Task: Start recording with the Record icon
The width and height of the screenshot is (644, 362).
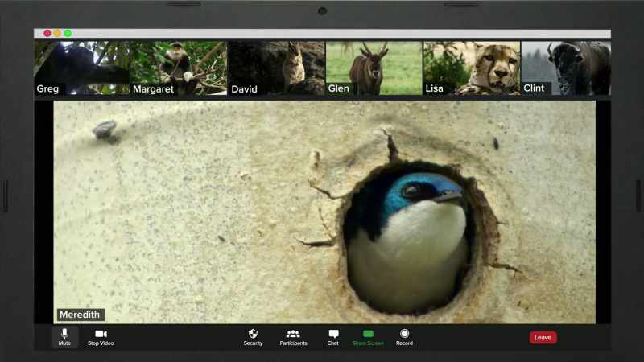Action: (405, 337)
